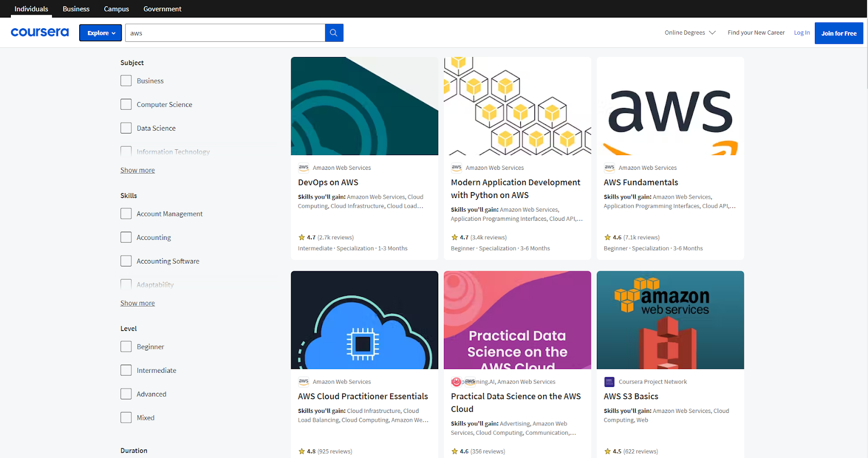Click the large aws logo thumbnail
Image resolution: width=868 pixels, height=458 pixels.
671,106
